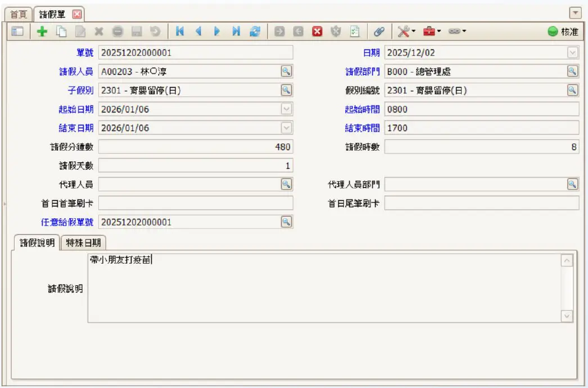
Task: Toggle the list view panel icon
Action: pos(17,32)
